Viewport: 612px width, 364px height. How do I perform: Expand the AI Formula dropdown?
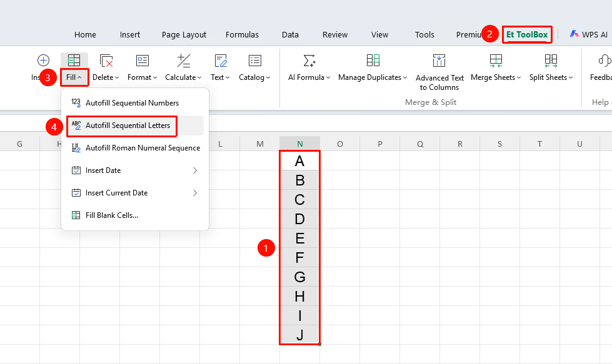[309, 77]
